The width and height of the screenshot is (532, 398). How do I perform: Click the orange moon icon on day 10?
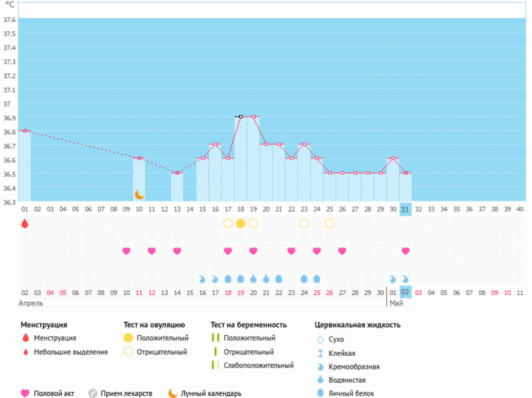click(139, 194)
